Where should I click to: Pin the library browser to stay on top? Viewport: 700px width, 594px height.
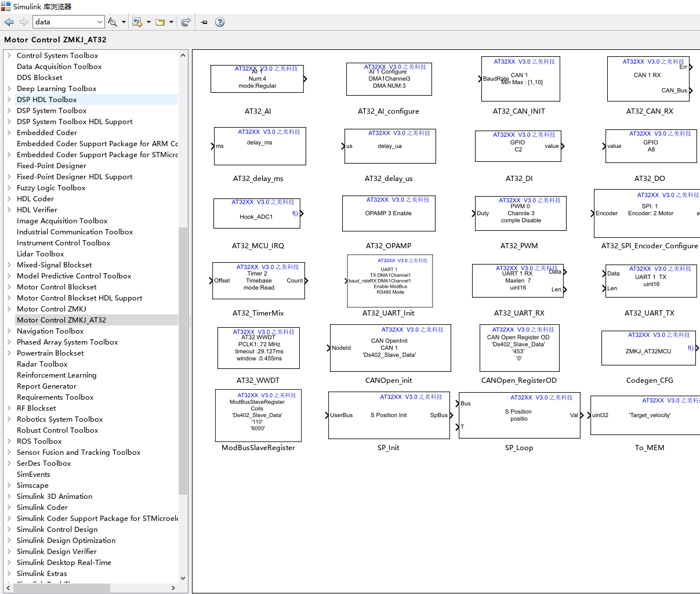point(204,22)
